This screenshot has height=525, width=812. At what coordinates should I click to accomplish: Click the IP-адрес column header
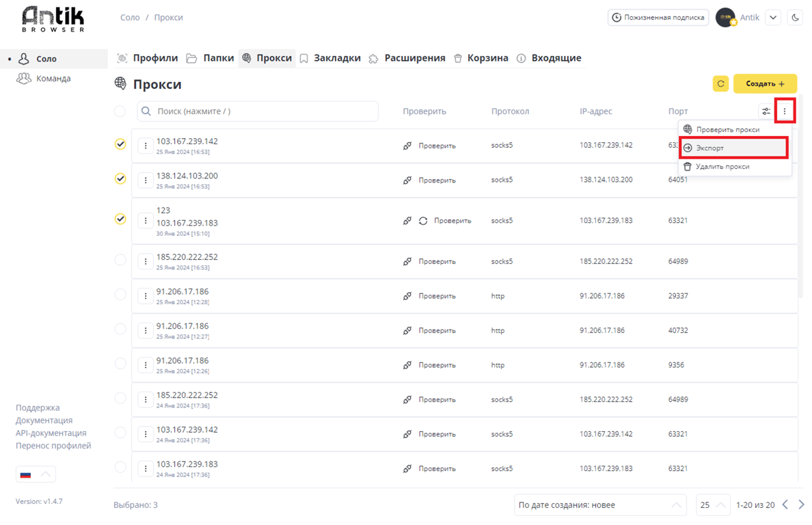coord(595,111)
